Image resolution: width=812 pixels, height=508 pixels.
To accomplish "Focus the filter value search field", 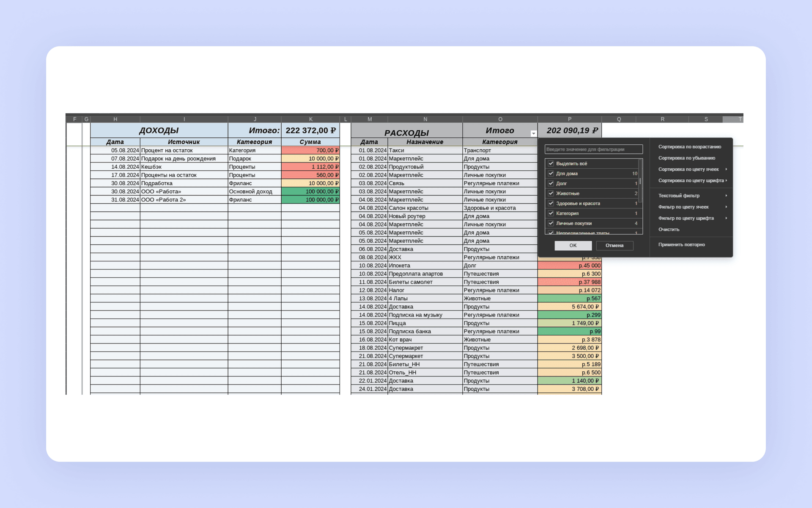I will (593, 149).
